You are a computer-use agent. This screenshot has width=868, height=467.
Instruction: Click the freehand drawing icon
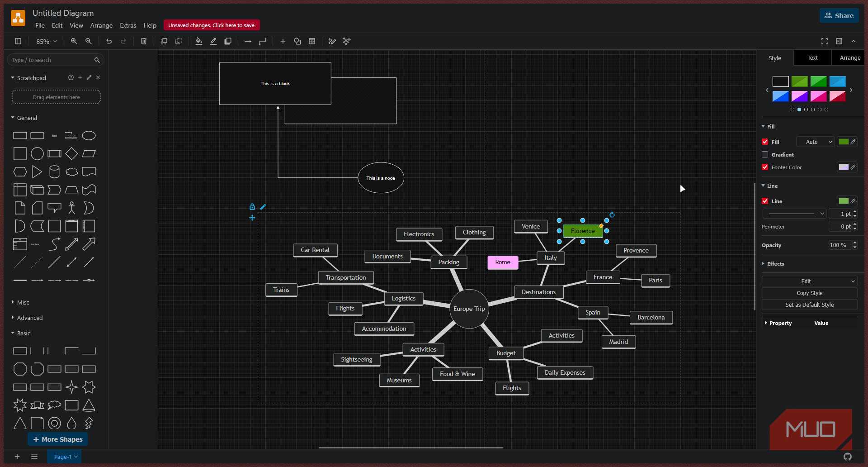point(332,41)
